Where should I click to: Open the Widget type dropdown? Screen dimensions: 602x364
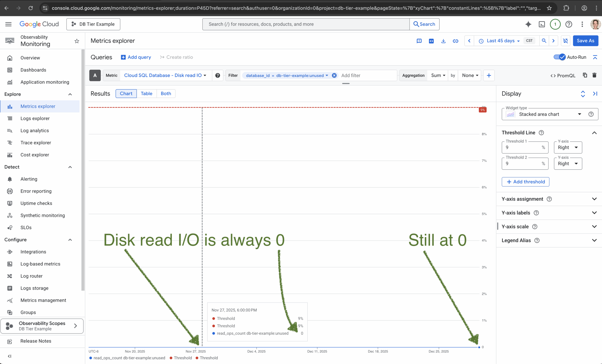pyautogui.click(x=544, y=114)
